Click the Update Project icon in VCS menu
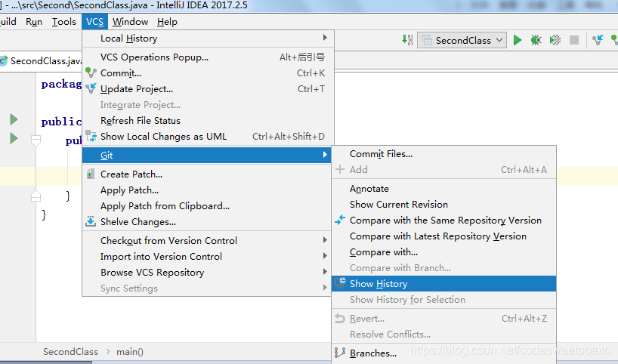This screenshot has height=364, width=618. tap(91, 88)
